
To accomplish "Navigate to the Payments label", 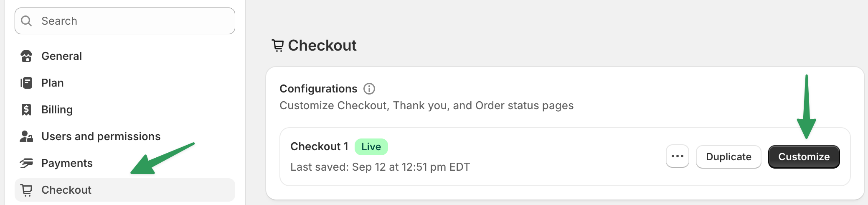I will click(67, 163).
